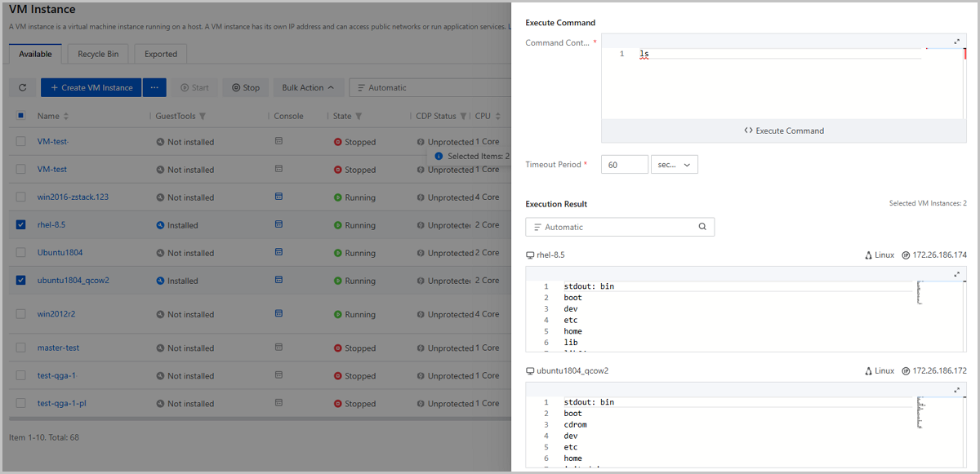Uncheck the ubuntu1804_qcow2 row checkbox
Image resolution: width=980 pixels, height=474 pixels.
pos(21,280)
